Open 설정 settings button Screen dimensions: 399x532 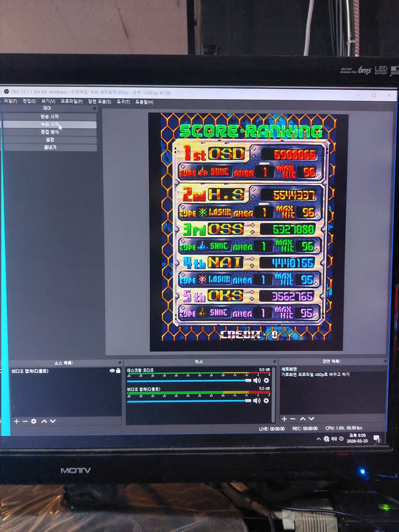click(50, 140)
